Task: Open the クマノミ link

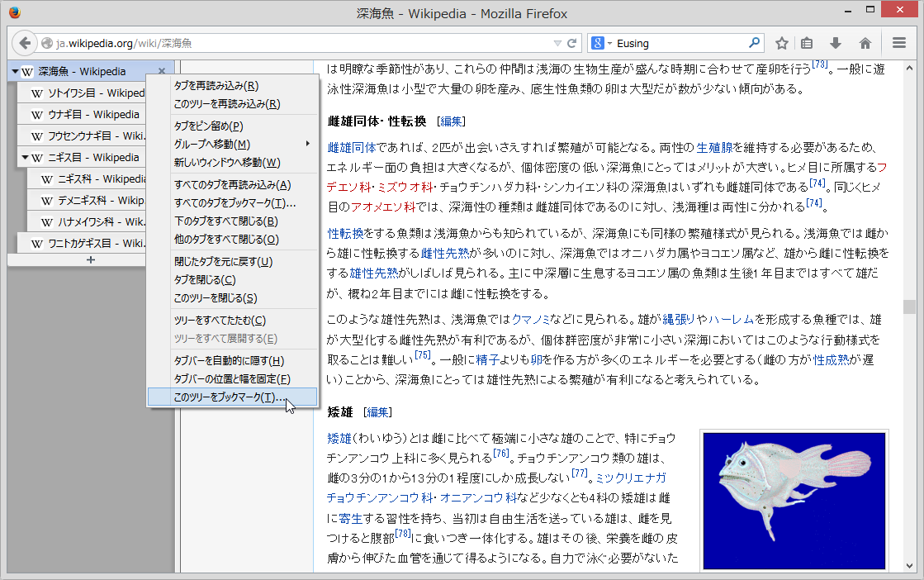Action: tap(530, 320)
